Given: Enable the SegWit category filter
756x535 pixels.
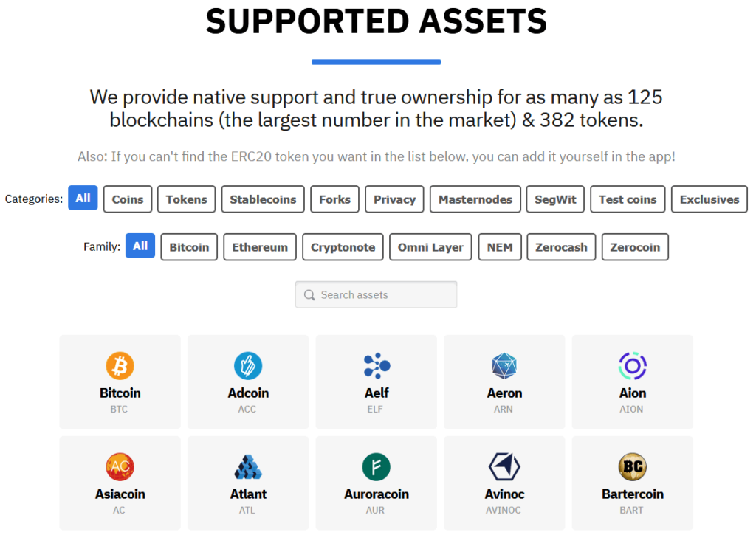Looking at the screenshot, I should click(x=554, y=199).
